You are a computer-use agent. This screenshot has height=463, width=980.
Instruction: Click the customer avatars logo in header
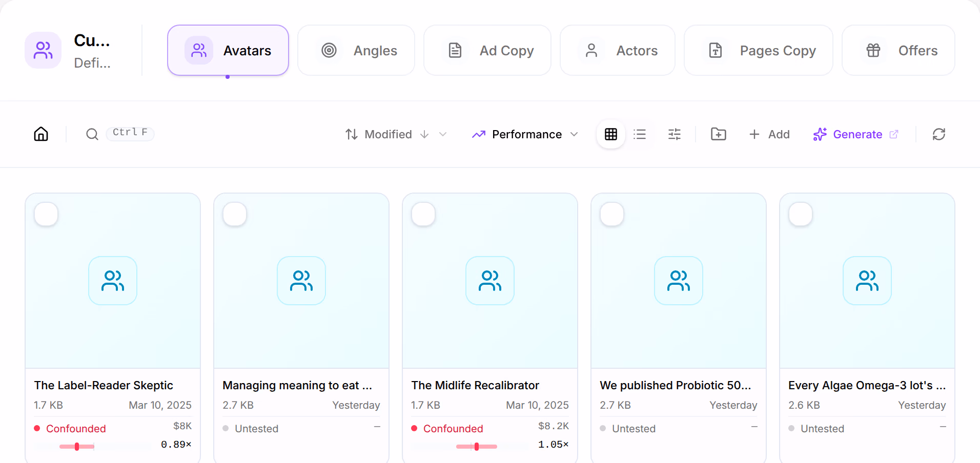43,50
